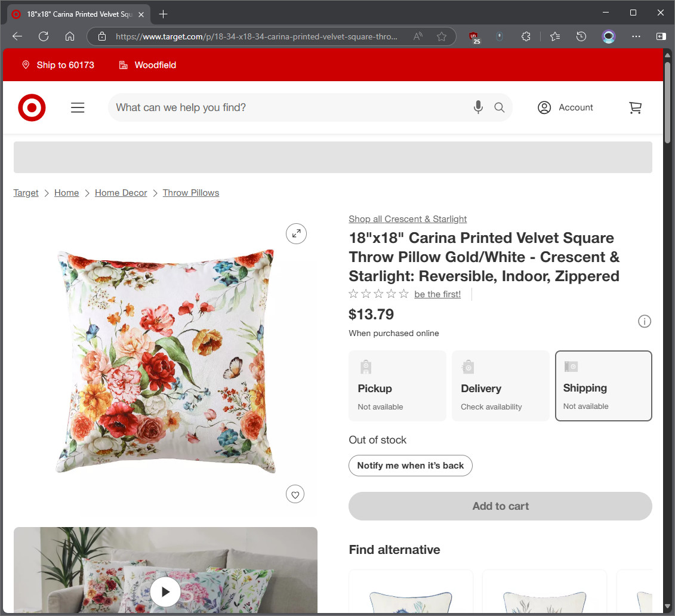The height and width of the screenshot is (616, 675).
Task: Click the 'When purchased online' text
Action: (x=394, y=333)
